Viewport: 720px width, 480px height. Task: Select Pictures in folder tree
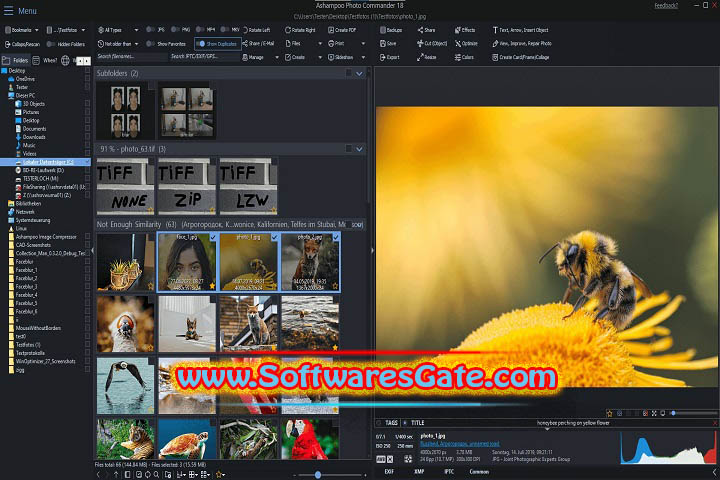[31, 112]
